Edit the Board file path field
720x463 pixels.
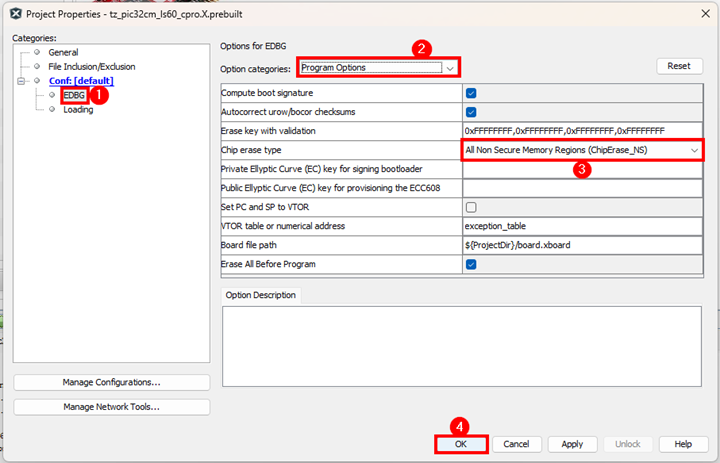click(x=582, y=245)
